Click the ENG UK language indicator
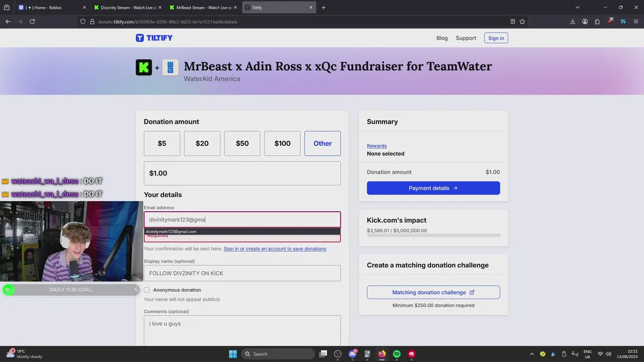 [588, 354]
